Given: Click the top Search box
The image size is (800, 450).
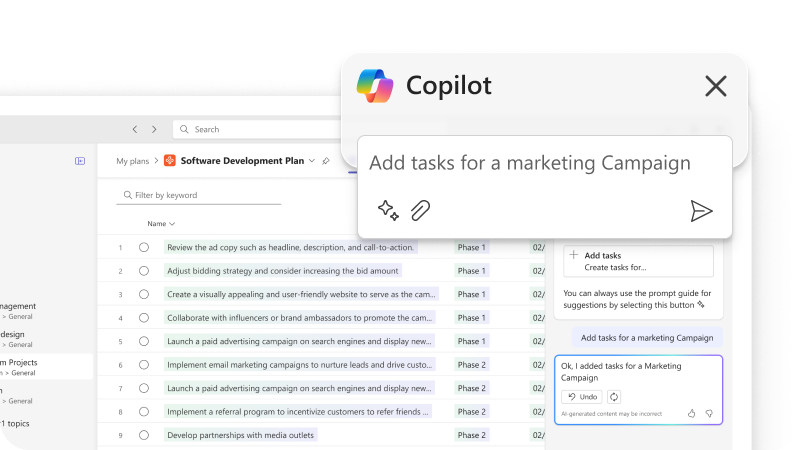Looking at the screenshot, I should [258, 130].
